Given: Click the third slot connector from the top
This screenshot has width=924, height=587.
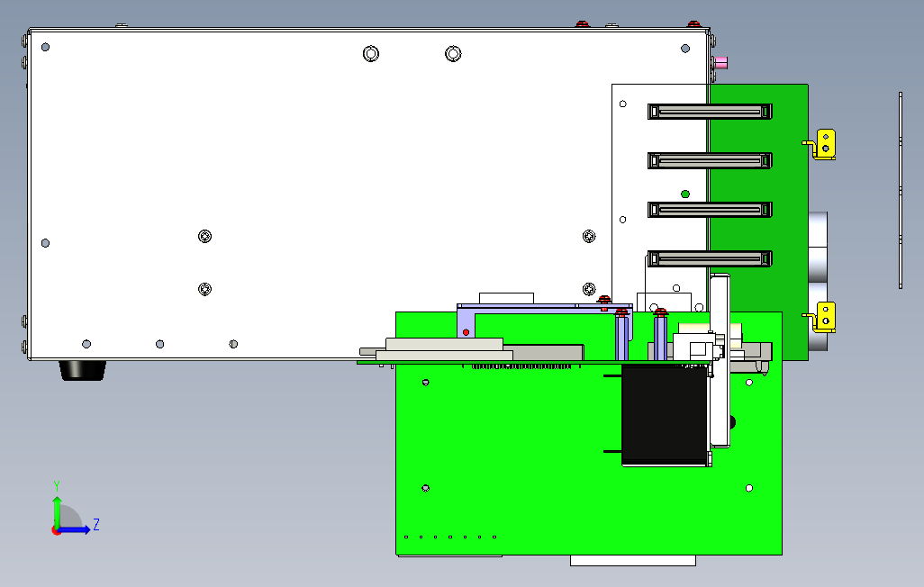Looking at the screenshot, I should 710,209.
